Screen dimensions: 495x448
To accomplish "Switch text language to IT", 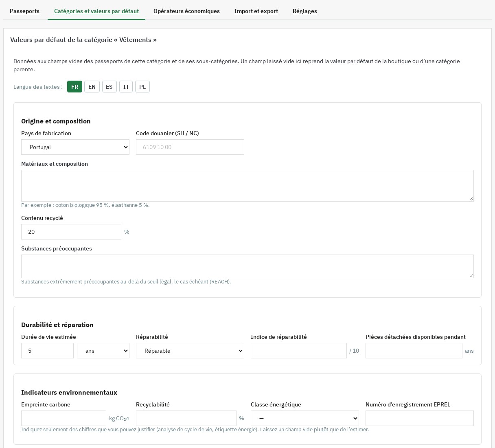I will (x=126, y=87).
